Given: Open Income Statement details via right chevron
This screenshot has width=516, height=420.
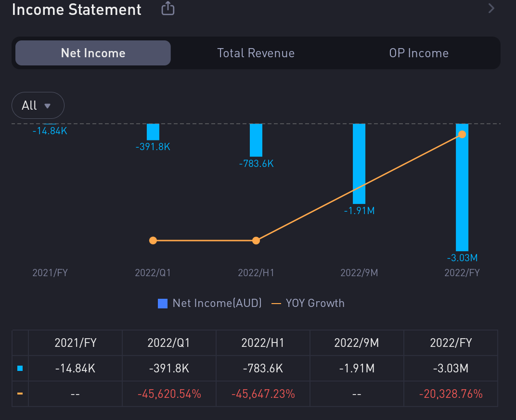Looking at the screenshot, I should click(x=491, y=8).
